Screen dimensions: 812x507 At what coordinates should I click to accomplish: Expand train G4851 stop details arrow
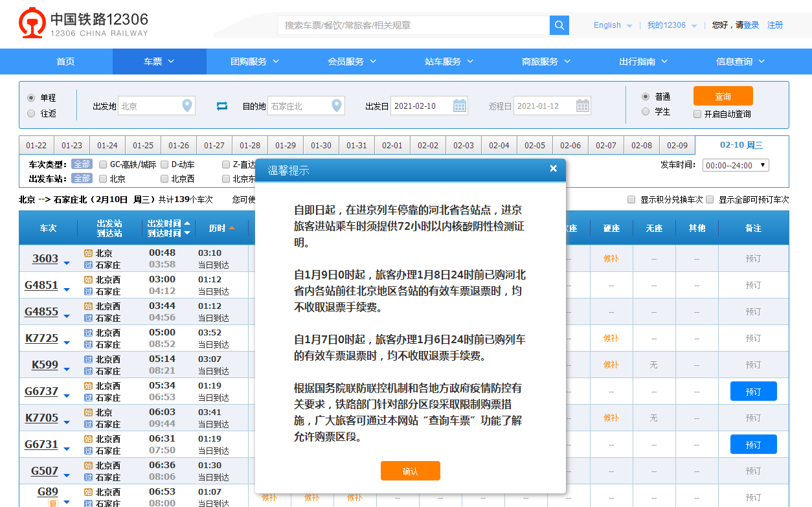click(x=67, y=289)
